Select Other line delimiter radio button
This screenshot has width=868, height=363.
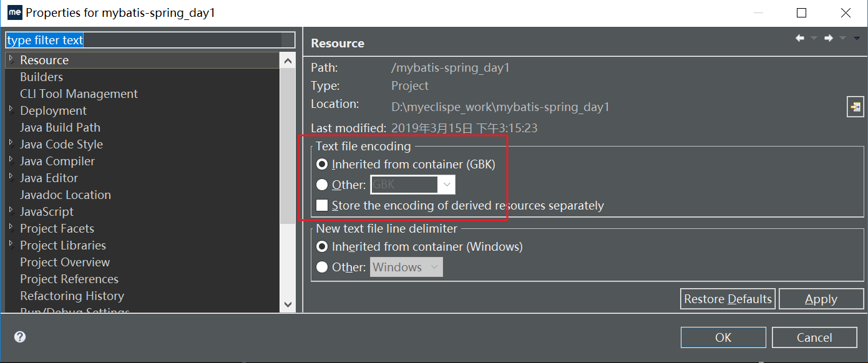coord(322,267)
